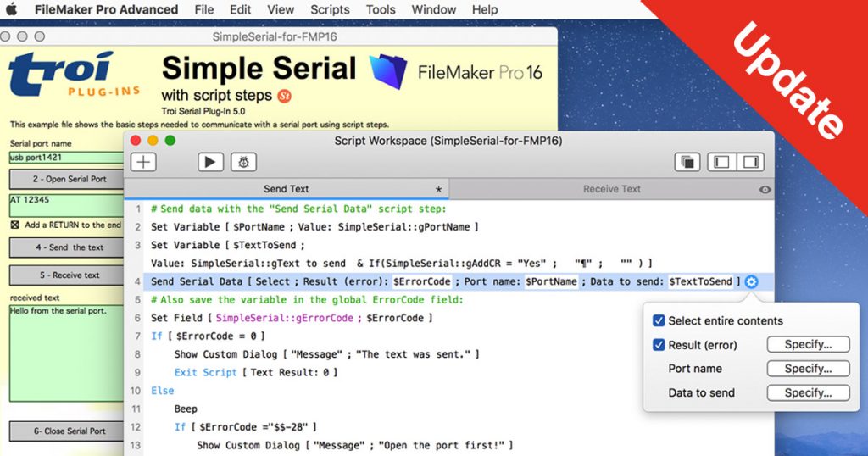
Task: Open the Scripts menu
Action: [330, 9]
